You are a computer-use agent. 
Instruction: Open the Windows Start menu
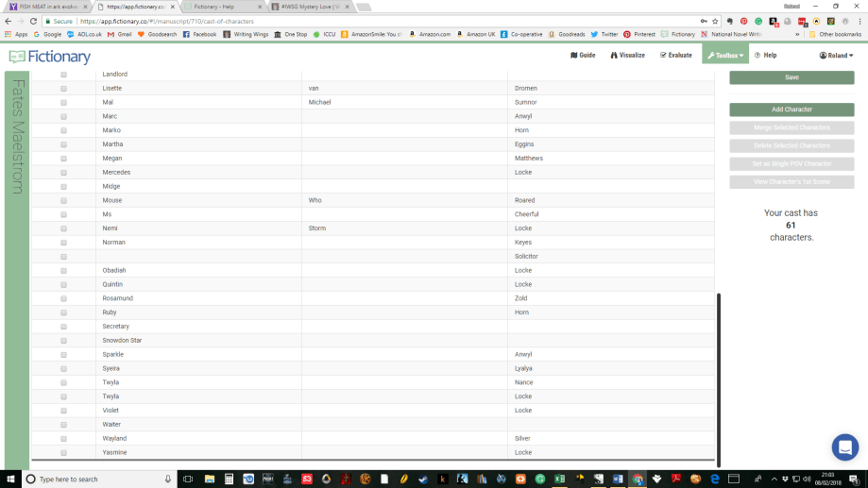[9, 479]
